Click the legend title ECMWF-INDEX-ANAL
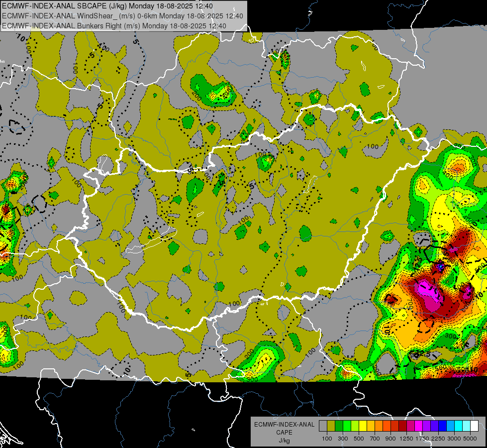487x448 pixels. click(x=284, y=425)
